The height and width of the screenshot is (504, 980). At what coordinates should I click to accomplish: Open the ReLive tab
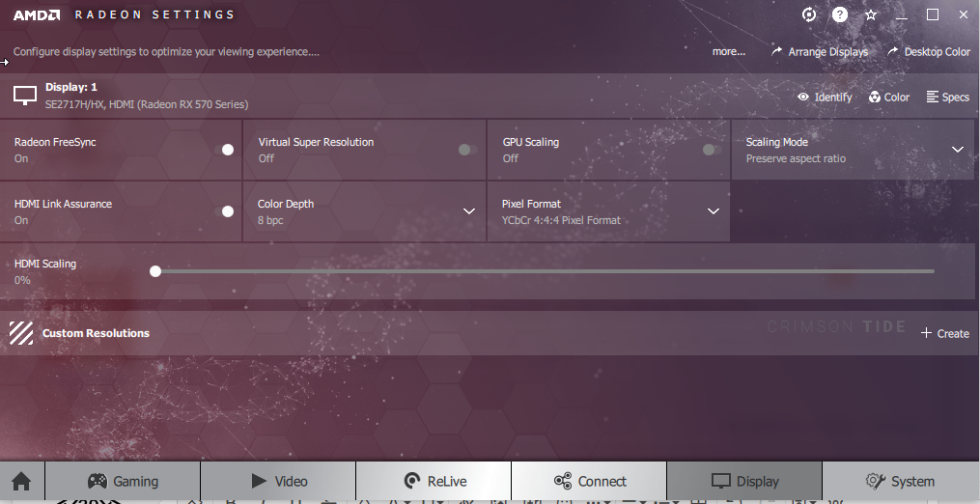(434, 482)
